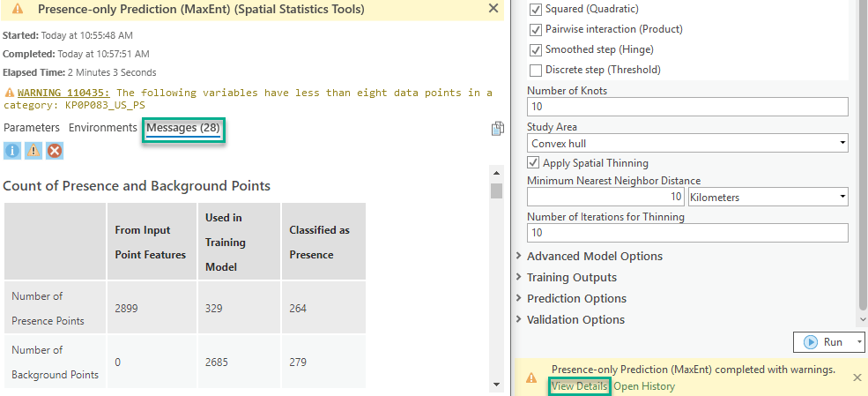Click the warning icon in the notification bar
The width and height of the screenshot is (868, 396).
pyautogui.click(x=531, y=377)
